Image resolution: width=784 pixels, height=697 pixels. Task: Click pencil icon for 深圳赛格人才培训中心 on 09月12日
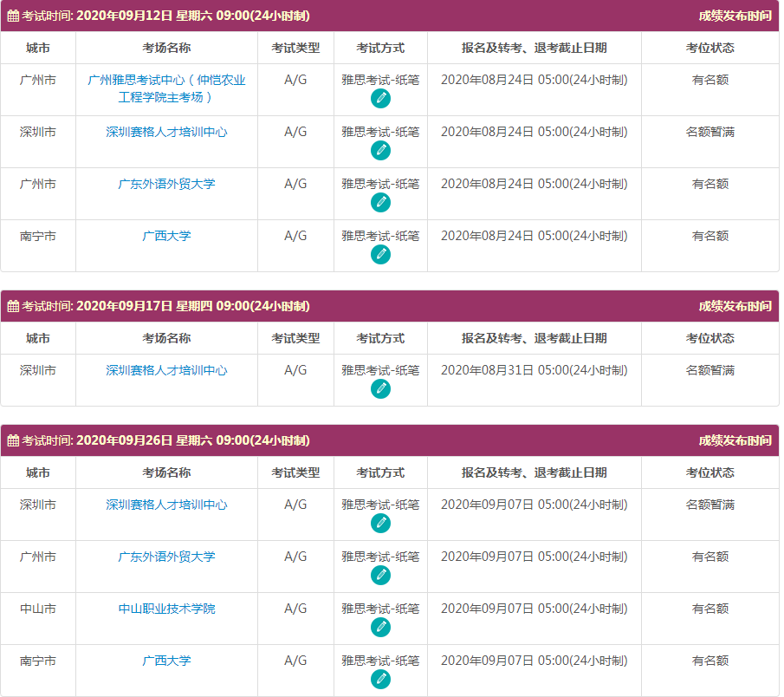[380, 151]
